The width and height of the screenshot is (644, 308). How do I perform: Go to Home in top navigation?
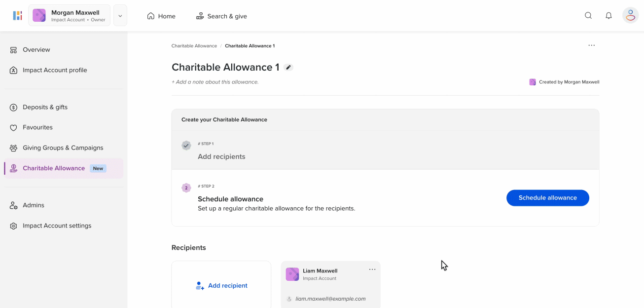coord(161,16)
